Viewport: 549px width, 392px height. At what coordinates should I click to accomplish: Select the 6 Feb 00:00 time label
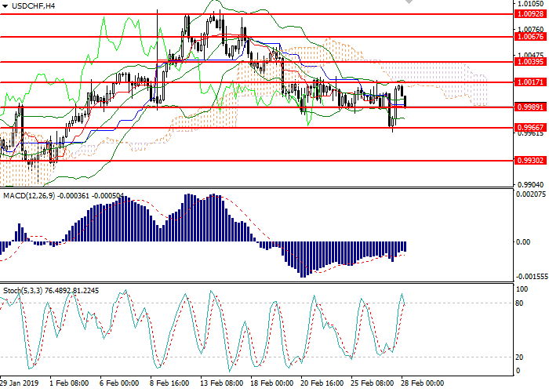tap(119, 384)
